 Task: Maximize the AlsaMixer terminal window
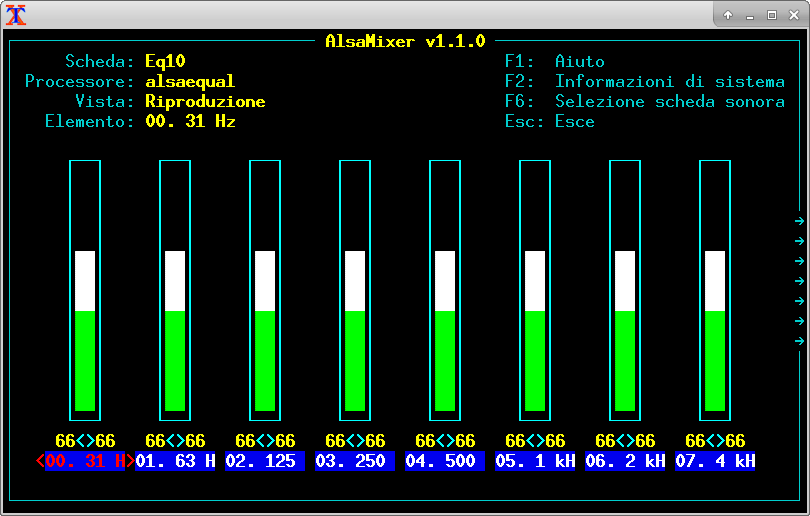tap(772, 15)
